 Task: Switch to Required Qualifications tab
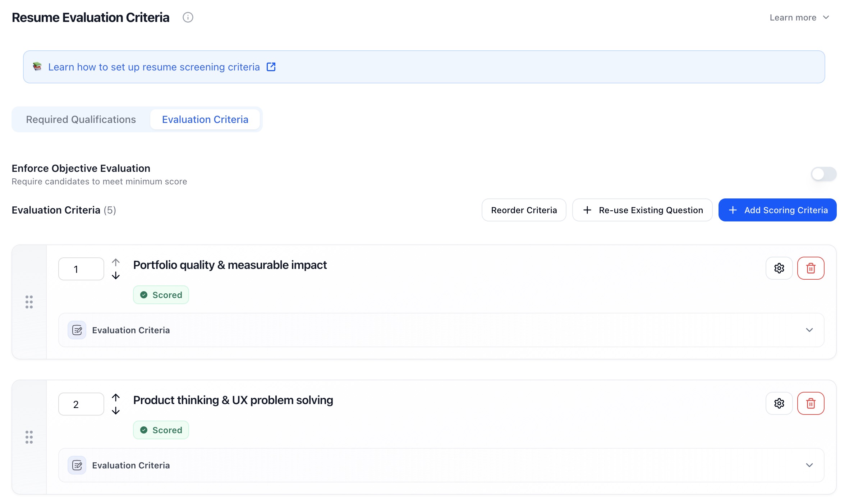tap(81, 119)
